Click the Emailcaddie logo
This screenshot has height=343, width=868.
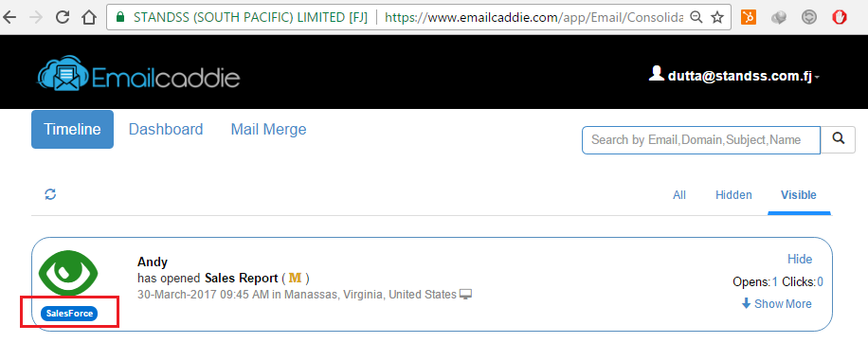[138, 73]
